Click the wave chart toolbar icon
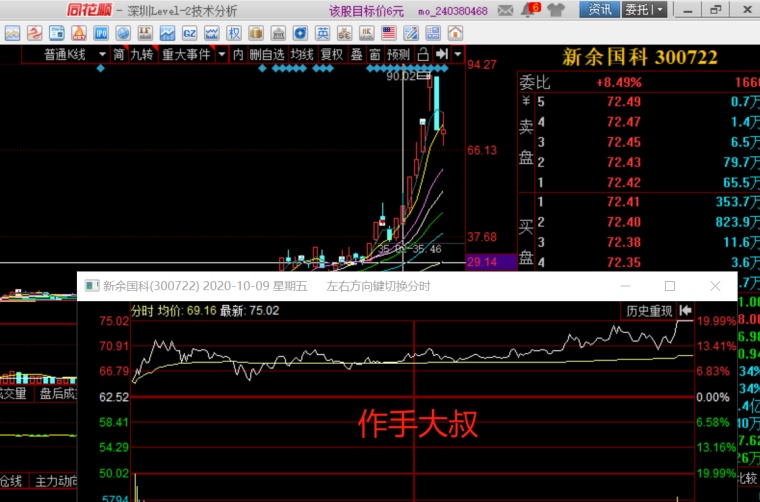Viewport: 760px width, 502px height. (212, 33)
